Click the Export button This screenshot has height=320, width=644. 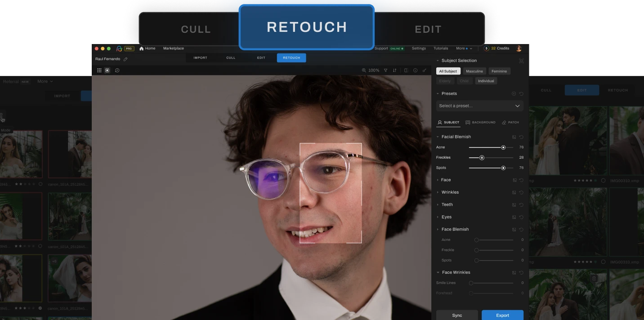[502, 315]
